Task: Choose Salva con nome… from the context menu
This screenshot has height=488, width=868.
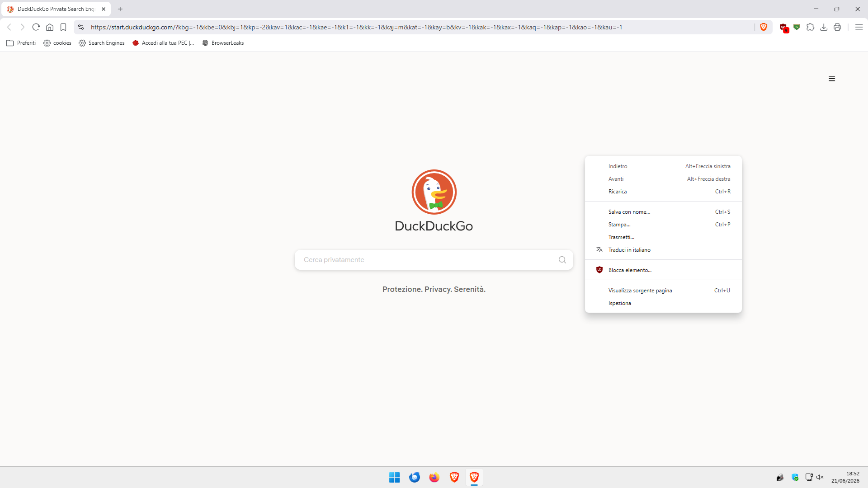Action: [663, 212]
